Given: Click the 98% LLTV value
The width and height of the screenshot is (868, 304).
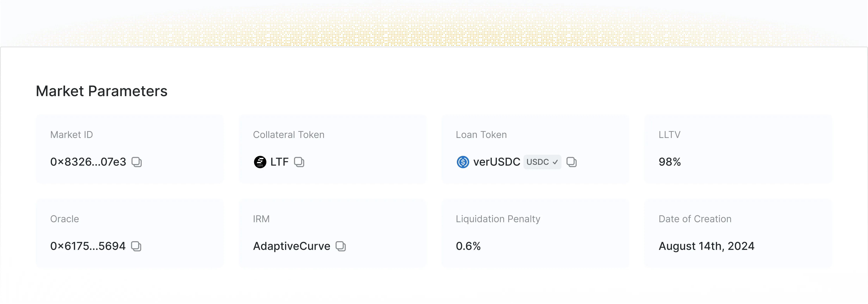Looking at the screenshot, I should (x=670, y=162).
